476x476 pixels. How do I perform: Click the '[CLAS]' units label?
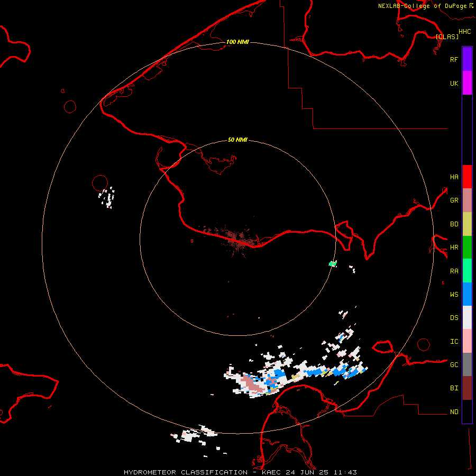[447, 36]
